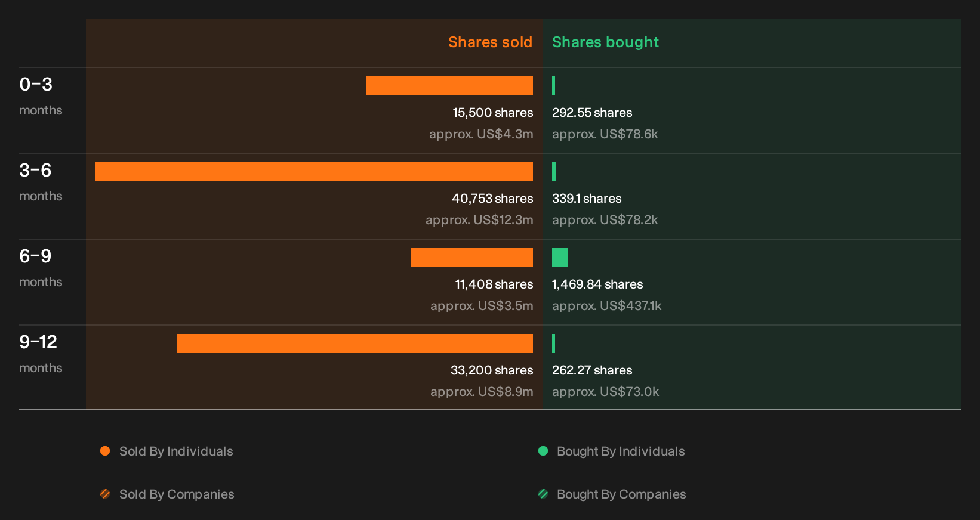
Task: Click the 339.1 shares value
Action: [587, 199]
